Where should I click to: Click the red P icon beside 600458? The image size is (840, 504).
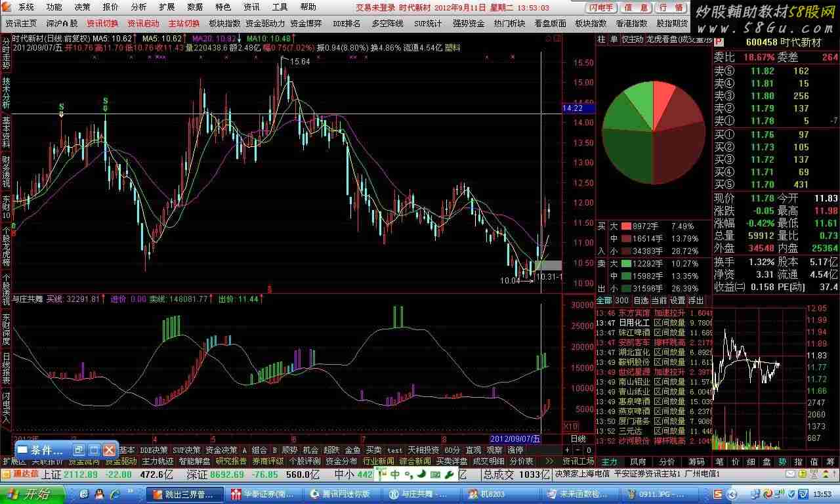point(719,42)
